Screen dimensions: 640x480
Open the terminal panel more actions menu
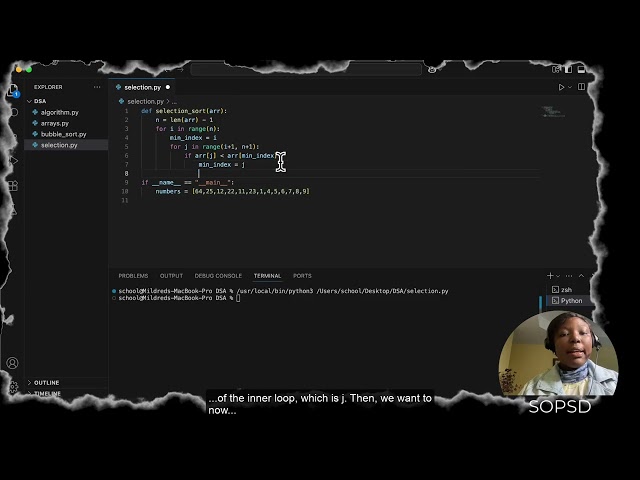coord(569,276)
